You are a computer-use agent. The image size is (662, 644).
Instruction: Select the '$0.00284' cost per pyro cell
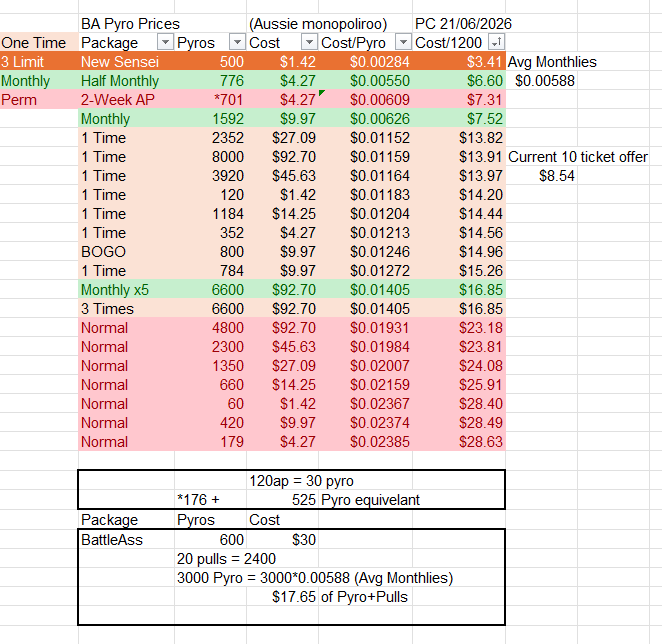coord(366,62)
